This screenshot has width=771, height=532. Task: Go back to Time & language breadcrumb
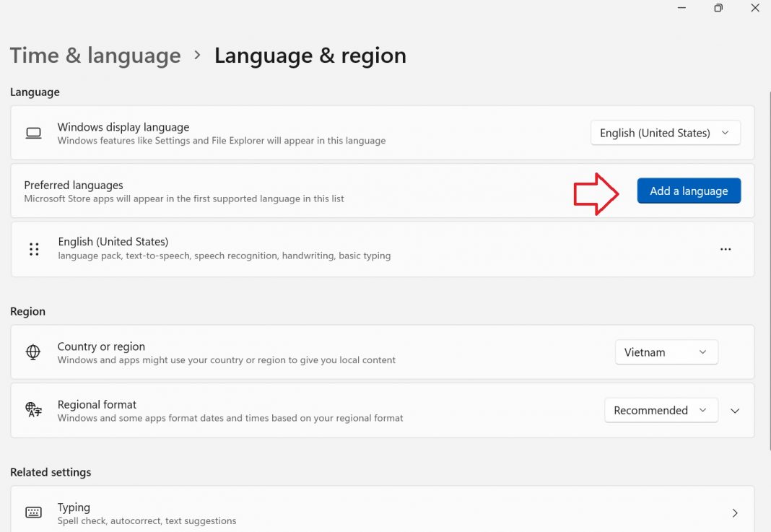tap(95, 56)
